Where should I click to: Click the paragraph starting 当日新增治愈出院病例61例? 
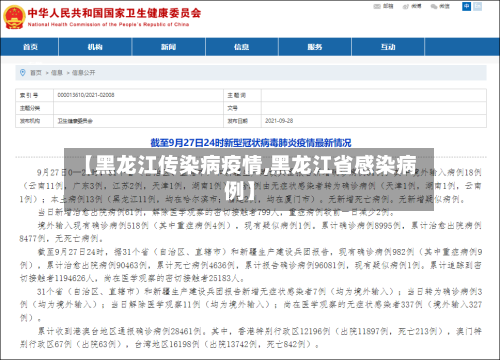point(217,212)
